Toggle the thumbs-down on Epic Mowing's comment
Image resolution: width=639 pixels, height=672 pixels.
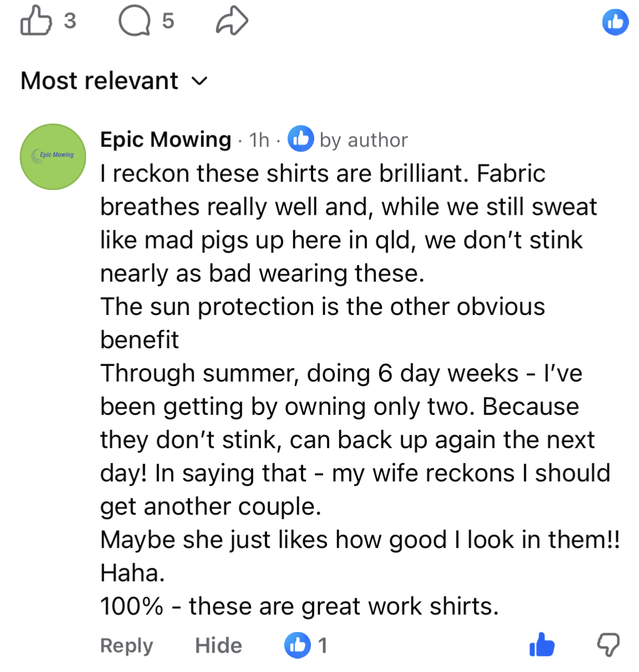coord(608,645)
